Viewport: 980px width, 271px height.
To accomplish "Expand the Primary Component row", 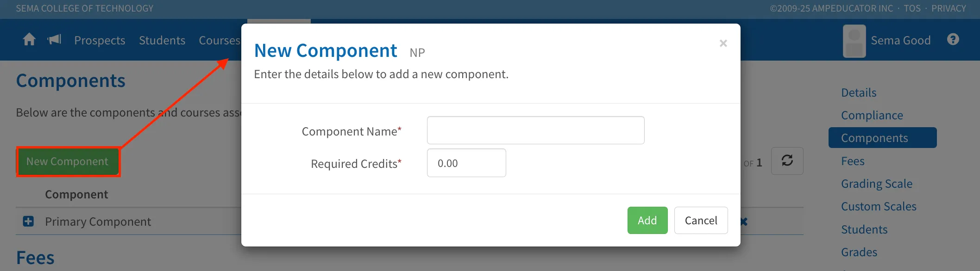I will (28, 222).
